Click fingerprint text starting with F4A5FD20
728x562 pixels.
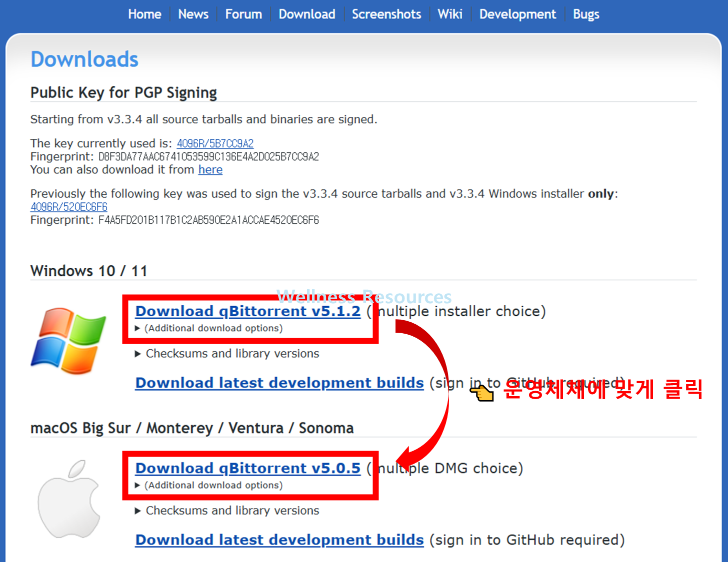[x=208, y=220]
